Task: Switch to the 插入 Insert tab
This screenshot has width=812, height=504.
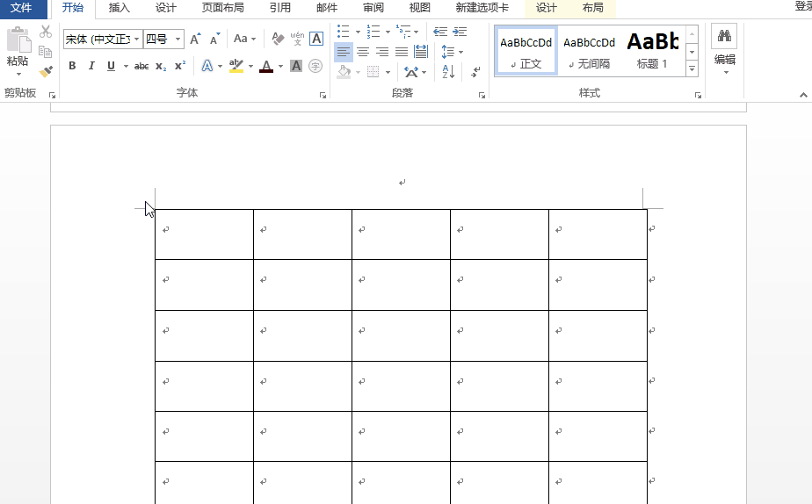Action: [x=120, y=8]
